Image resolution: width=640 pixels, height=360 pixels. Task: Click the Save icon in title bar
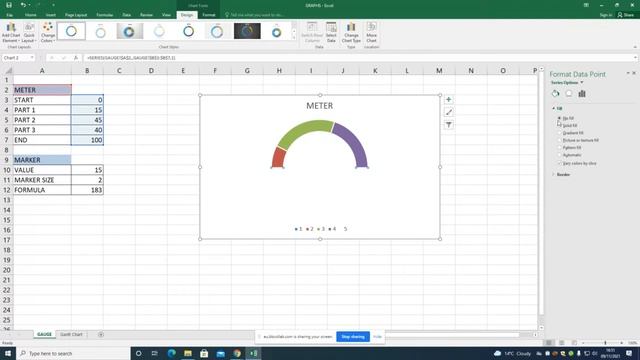(9, 5)
